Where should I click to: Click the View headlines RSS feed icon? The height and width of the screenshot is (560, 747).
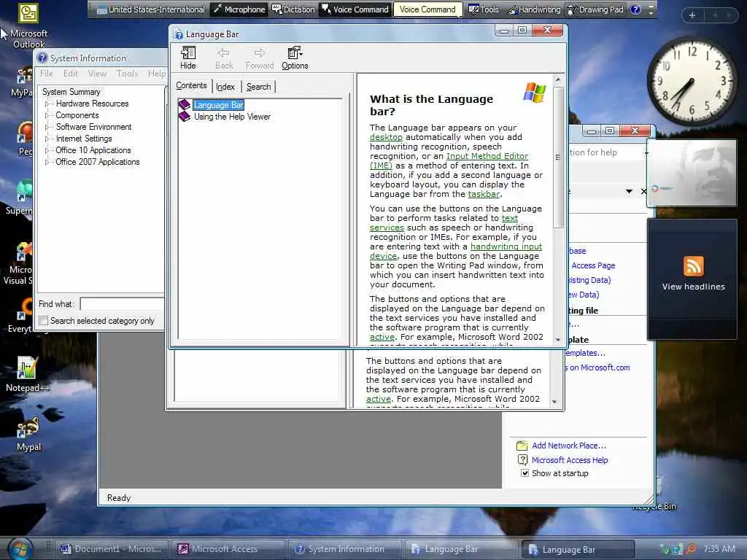[x=693, y=266]
